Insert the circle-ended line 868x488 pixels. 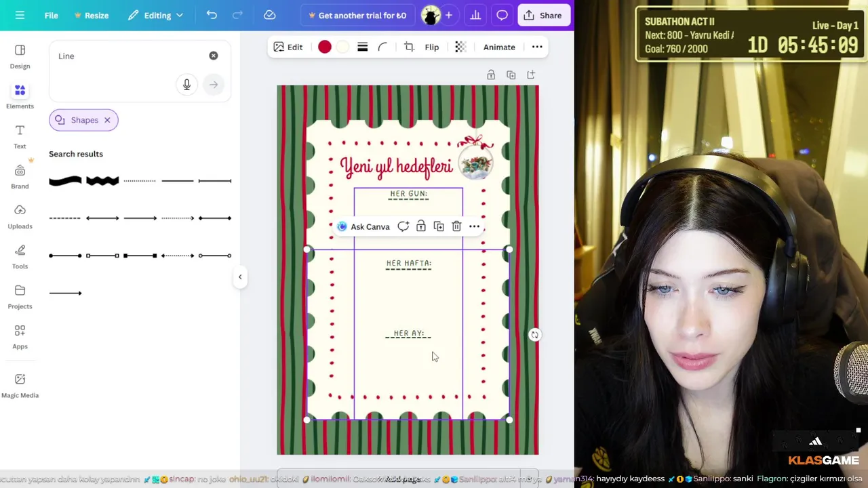65,256
